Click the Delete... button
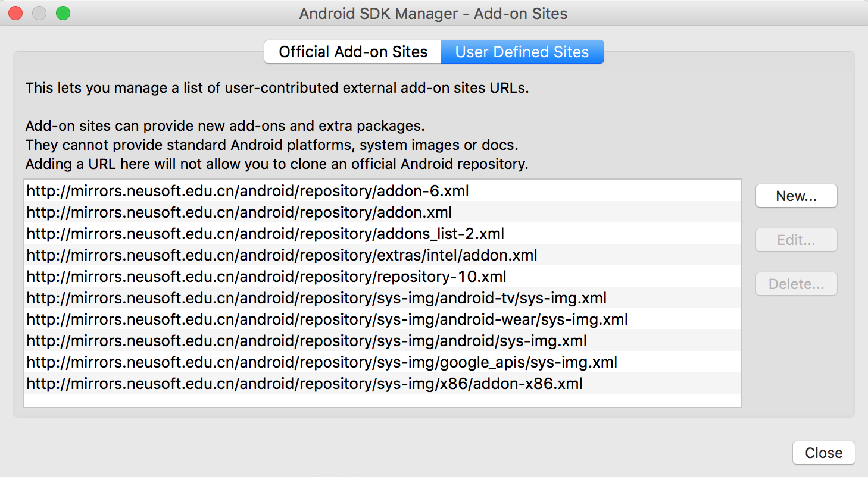This screenshot has width=868, height=477. [x=796, y=284]
